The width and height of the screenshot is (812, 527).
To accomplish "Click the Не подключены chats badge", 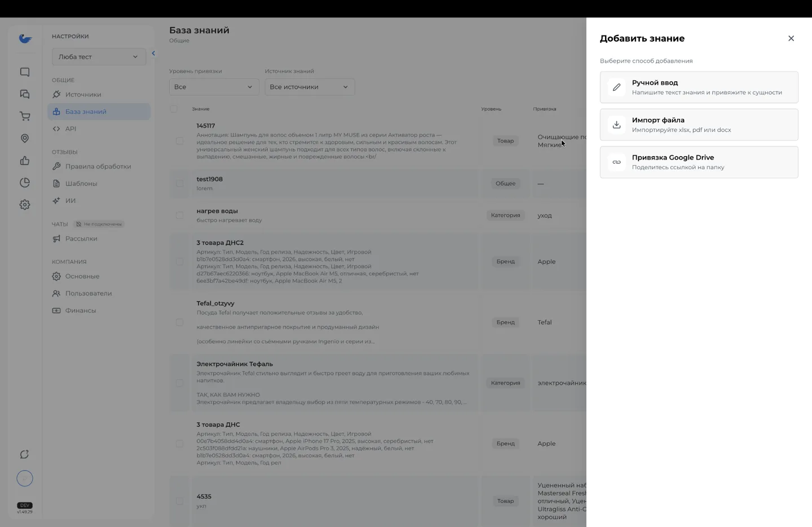I will pyautogui.click(x=99, y=224).
